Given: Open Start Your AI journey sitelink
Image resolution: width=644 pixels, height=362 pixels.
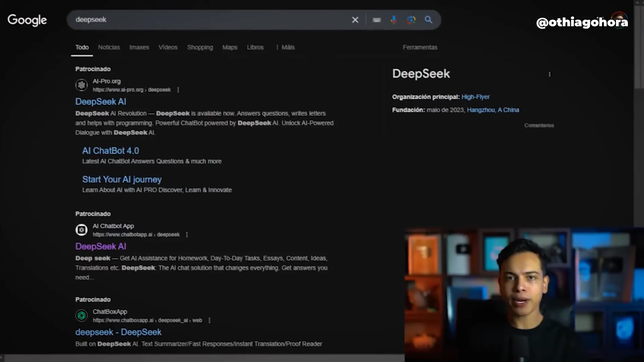Looking at the screenshot, I should [x=122, y=180].
